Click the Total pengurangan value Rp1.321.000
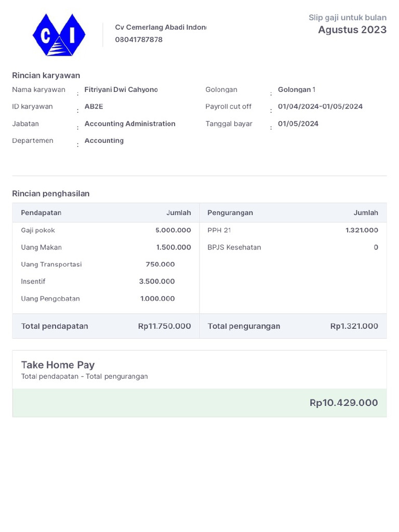The image size is (399, 532). coord(354,326)
